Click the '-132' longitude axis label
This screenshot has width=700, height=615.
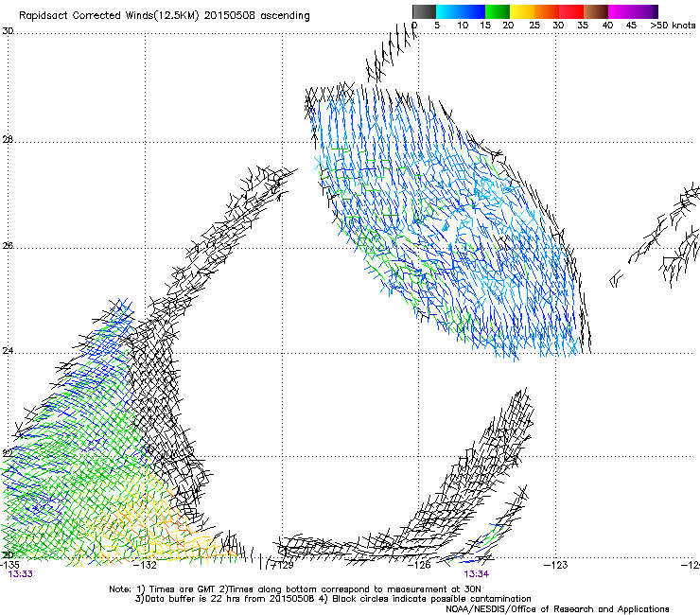click(146, 565)
